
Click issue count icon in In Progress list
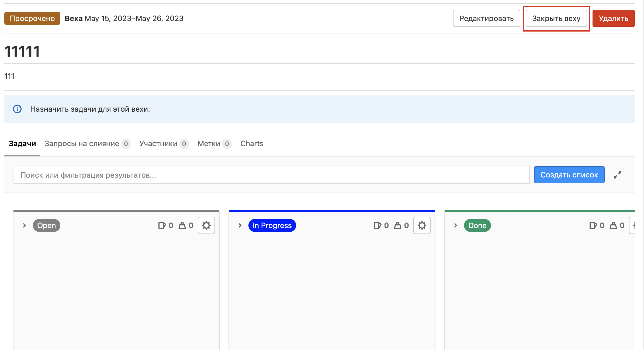click(x=377, y=225)
